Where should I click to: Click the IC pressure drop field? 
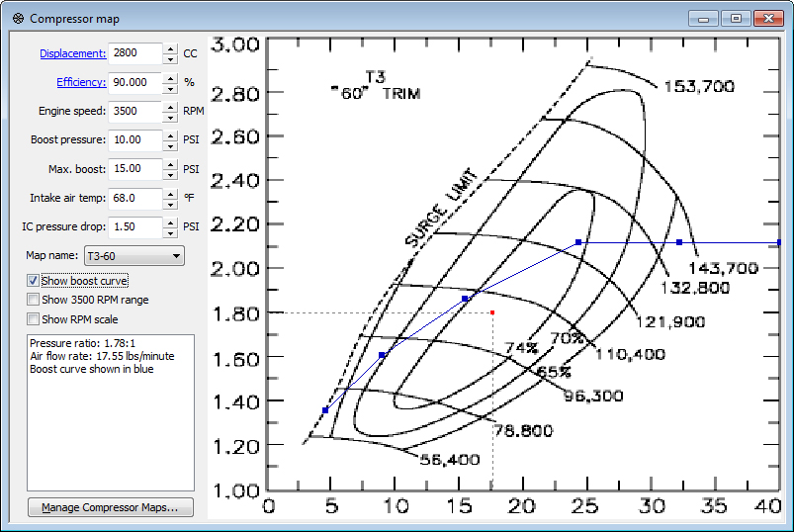point(135,226)
